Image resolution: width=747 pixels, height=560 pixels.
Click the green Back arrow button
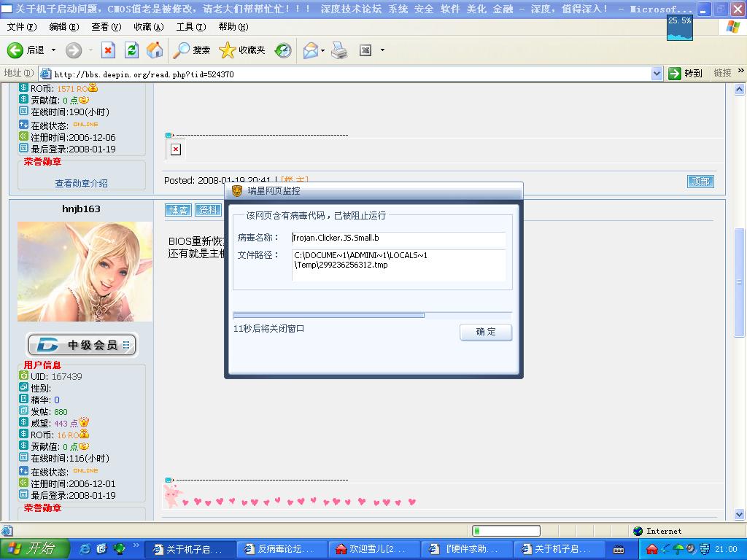[x=15, y=50]
